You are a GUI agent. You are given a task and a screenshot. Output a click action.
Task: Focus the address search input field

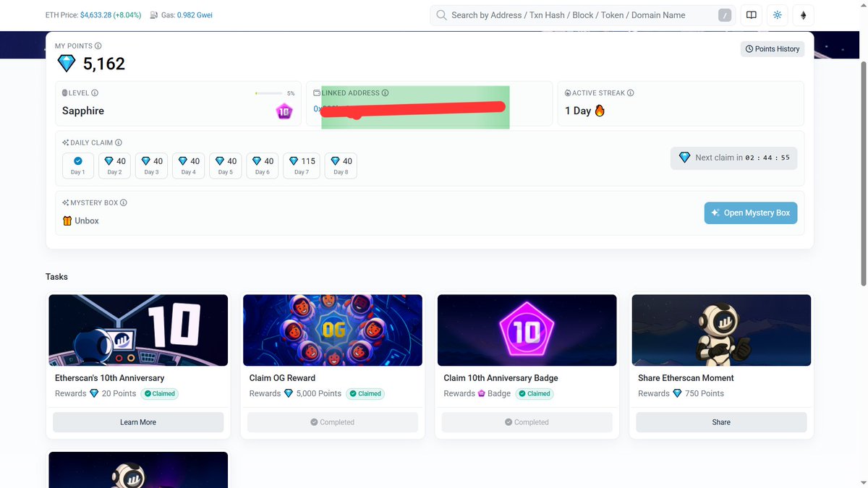[x=582, y=15]
